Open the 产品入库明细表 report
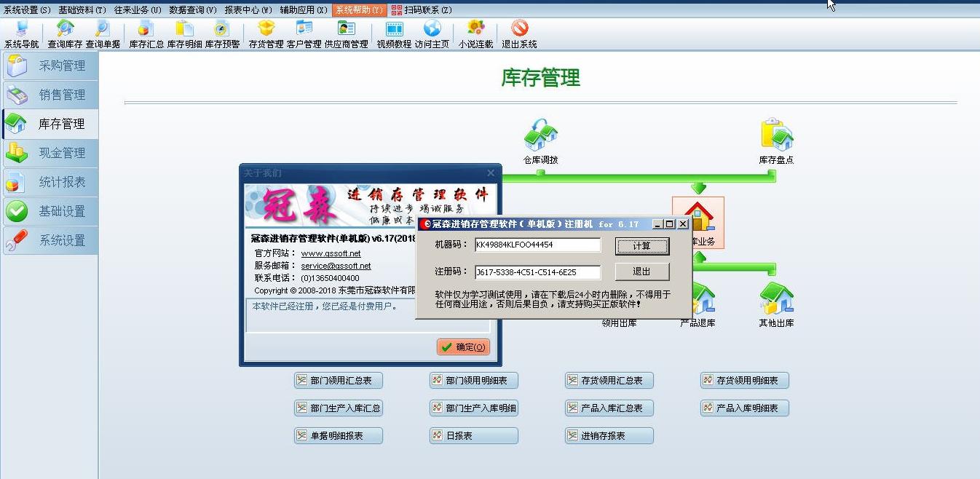 (745, 408)
